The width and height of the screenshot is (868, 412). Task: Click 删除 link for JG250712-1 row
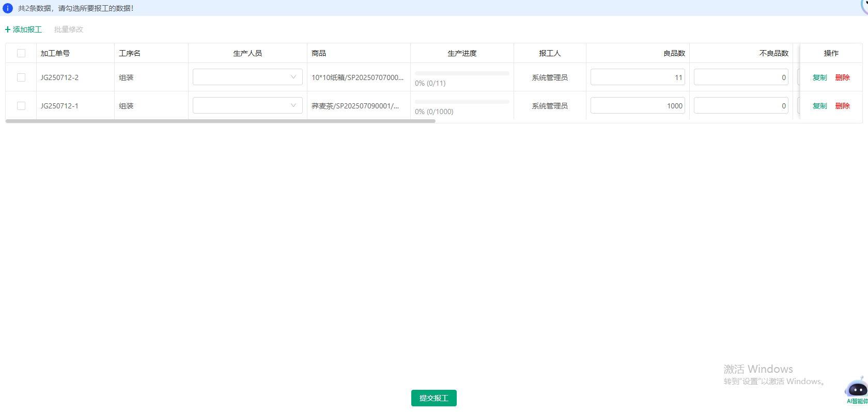(x=842, y=106)
